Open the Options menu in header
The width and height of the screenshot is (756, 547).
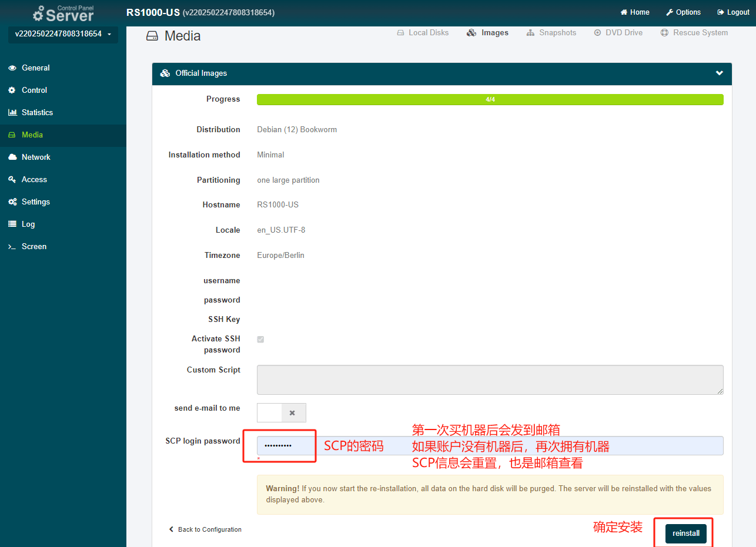[683, 12]
